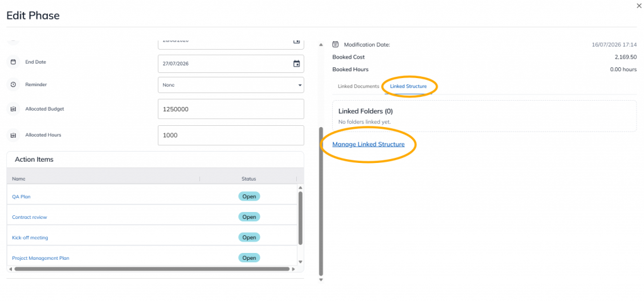644x302 pixels.
Task: Click the Action Items vertical scrollbar thumb
Action: click(x=300, y=218)
